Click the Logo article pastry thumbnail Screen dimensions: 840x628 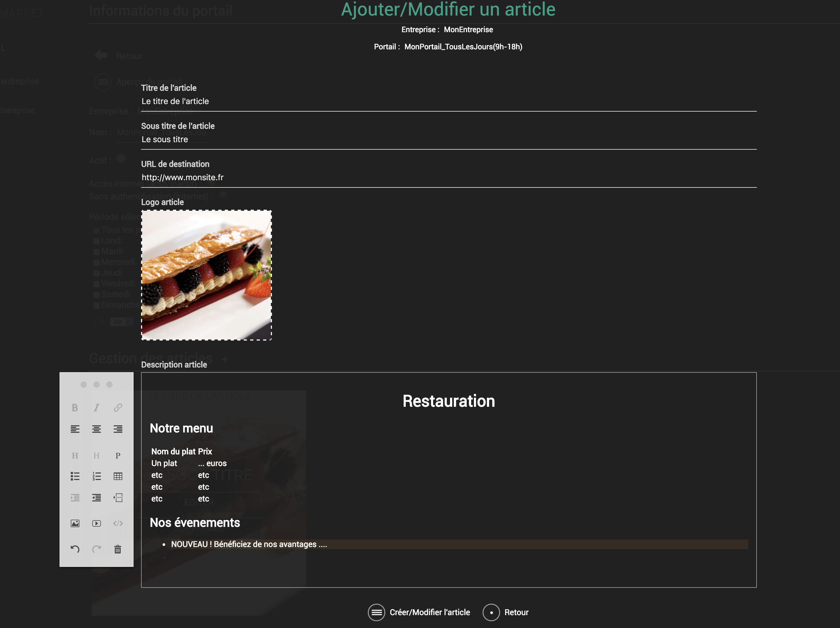206,275
